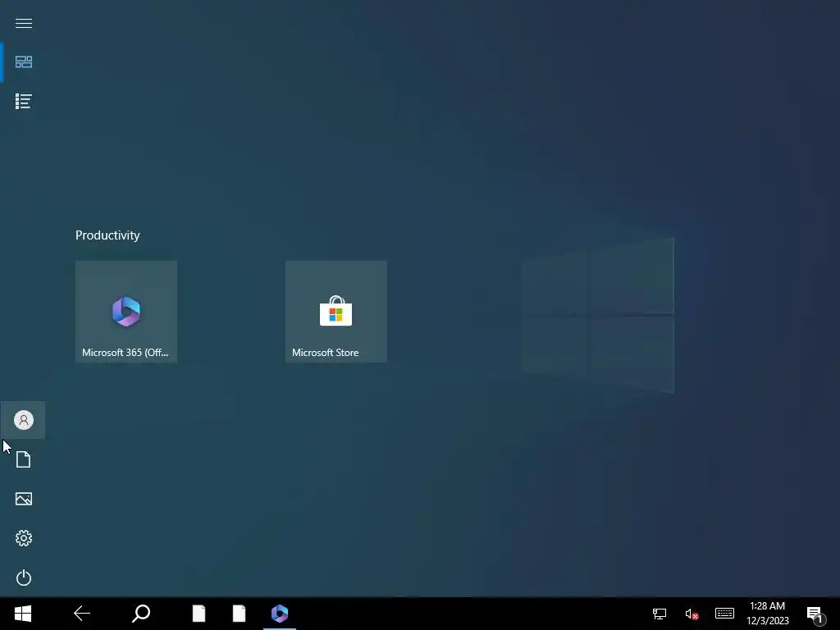Launch the Microsoft 365 (Office) tile
This screenshot has height=630, width=840.
(x=126, y=312)
